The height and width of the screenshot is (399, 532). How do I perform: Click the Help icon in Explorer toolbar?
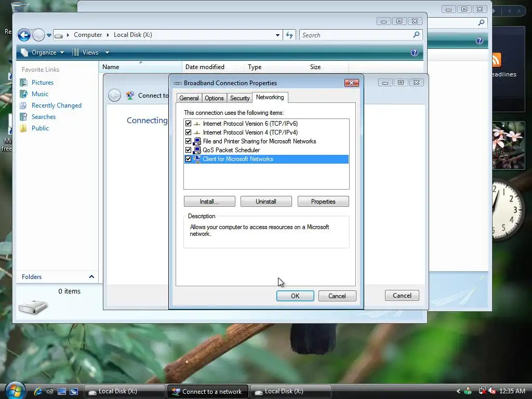click(x=414, y=52)
